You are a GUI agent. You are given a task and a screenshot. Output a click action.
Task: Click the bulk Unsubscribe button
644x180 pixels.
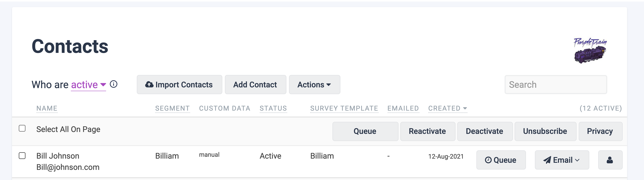coord(545,131)
